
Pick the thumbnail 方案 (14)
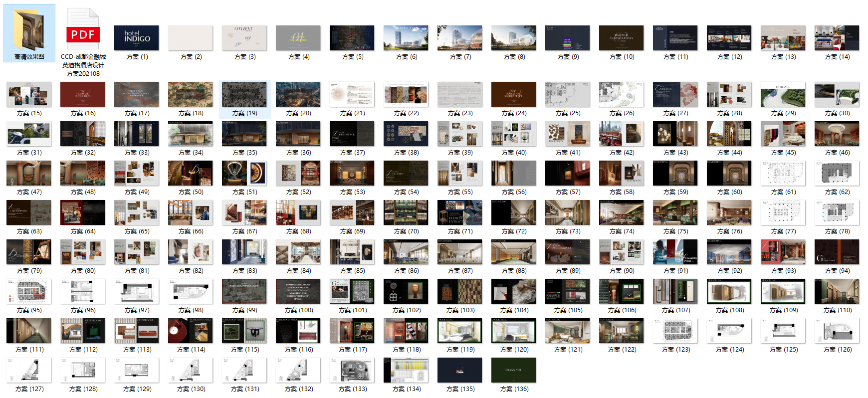tap(837, 38)
